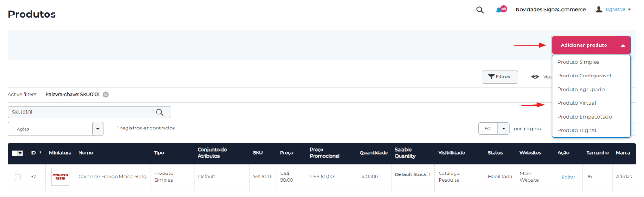Click the funnel Filtros button
This screenshot has width=644, height=197.
[x=499, y=77]
